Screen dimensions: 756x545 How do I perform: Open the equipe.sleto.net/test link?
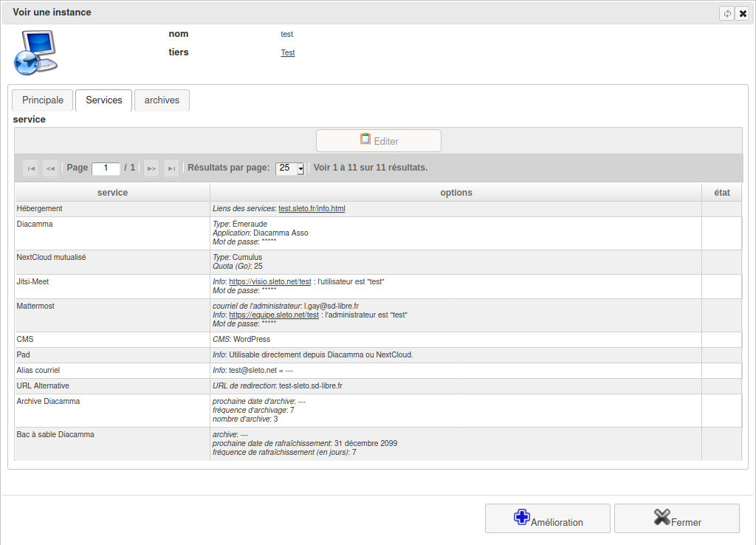tap(274, 315)
